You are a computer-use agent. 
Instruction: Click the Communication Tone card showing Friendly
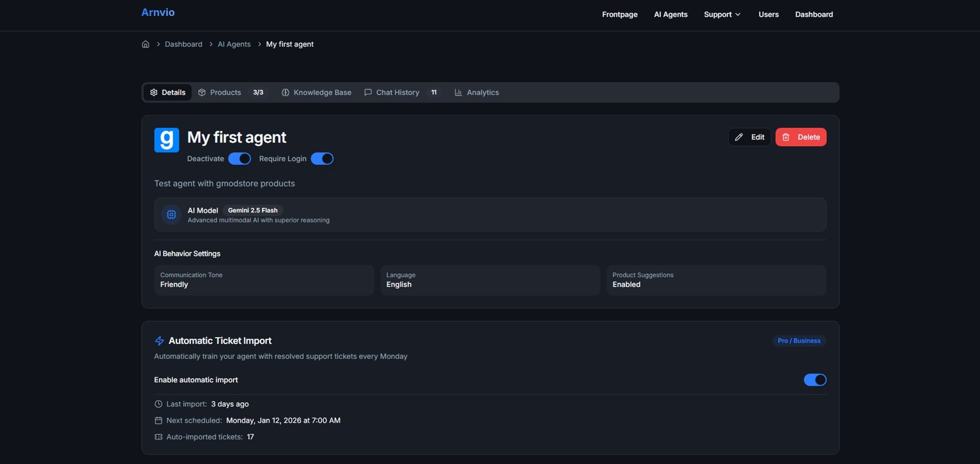(264, 280)
